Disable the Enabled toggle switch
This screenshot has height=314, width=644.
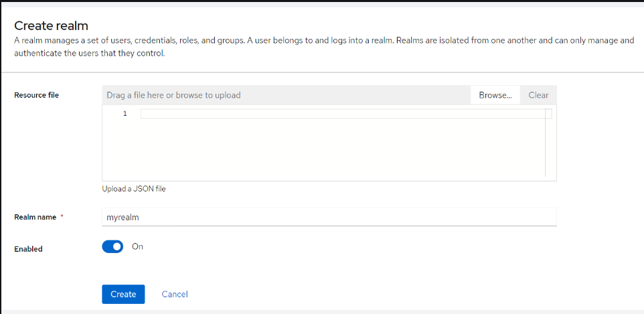(x=112, y=247)
